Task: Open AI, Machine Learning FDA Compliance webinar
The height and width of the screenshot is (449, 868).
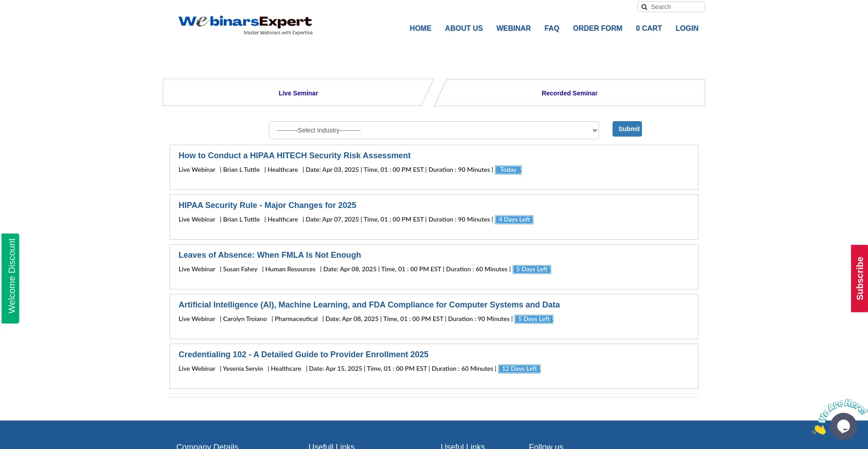Action: pyautogui.click(x=369, y=305)
